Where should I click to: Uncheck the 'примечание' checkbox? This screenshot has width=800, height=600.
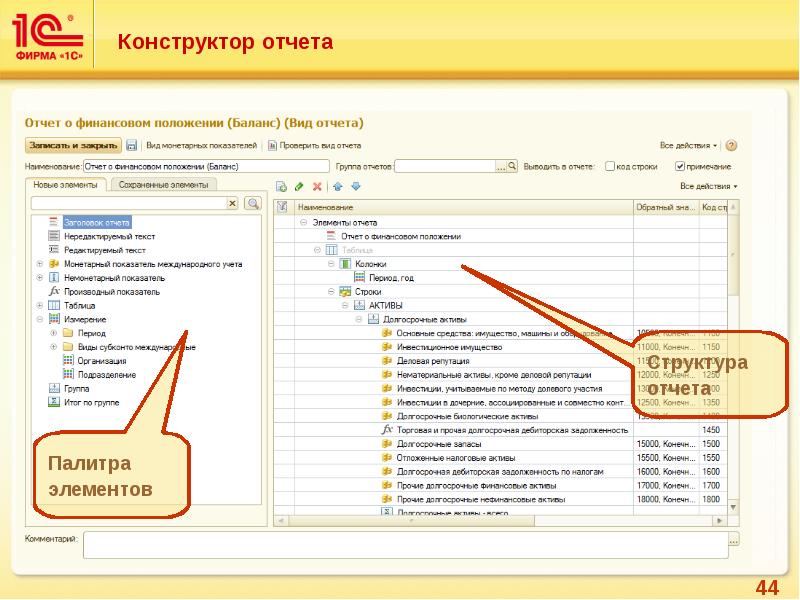pyautogui.click(x=681, y=166)
